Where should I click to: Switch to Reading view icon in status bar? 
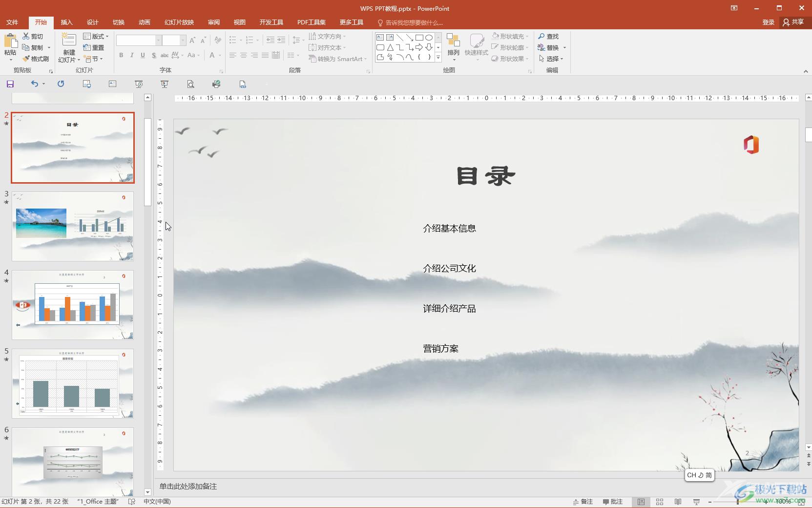pos(678,502)
